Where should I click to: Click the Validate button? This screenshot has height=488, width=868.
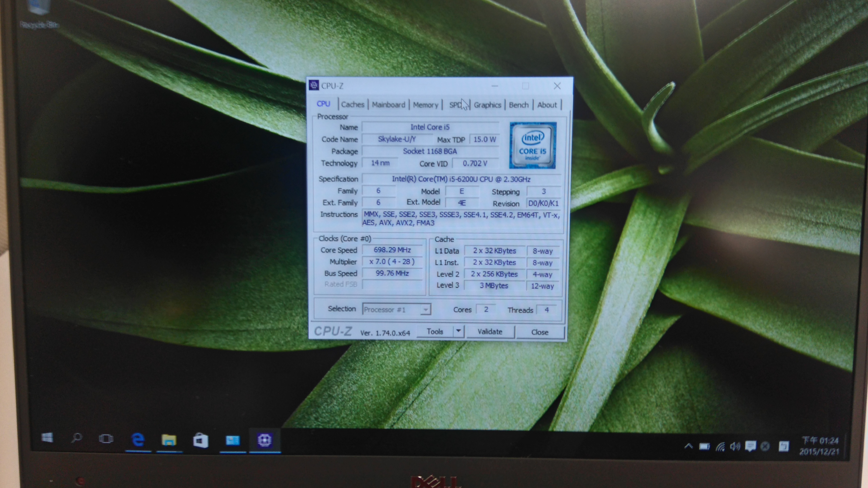pos(490,332)
